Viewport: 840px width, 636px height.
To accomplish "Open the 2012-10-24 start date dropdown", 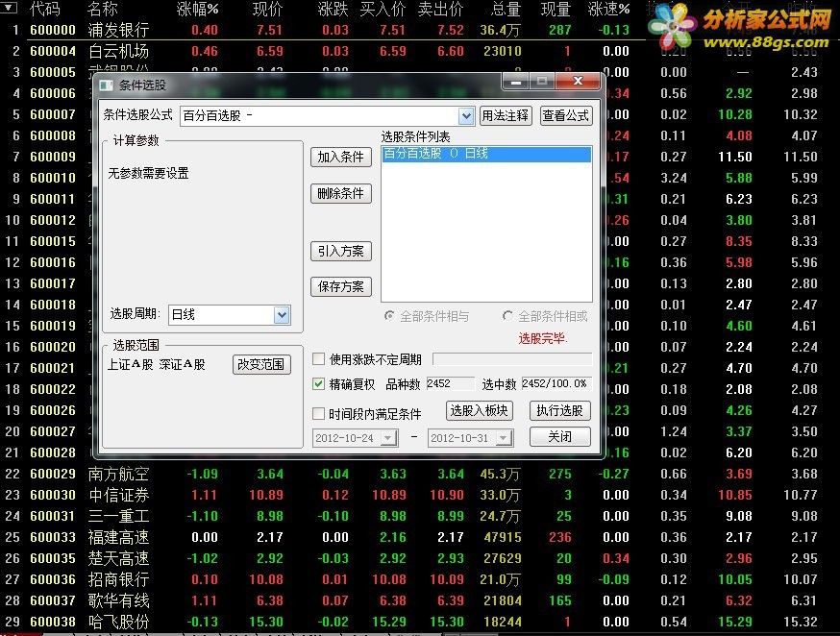I will pyautogui.click(x=389, y=438).
